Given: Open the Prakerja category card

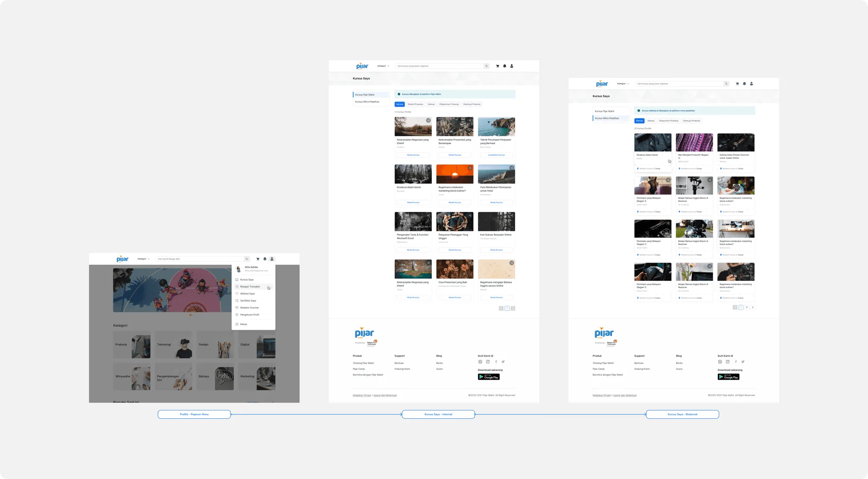Looking at the screenshot, I should pyautogui.click(x=132, y=344).
